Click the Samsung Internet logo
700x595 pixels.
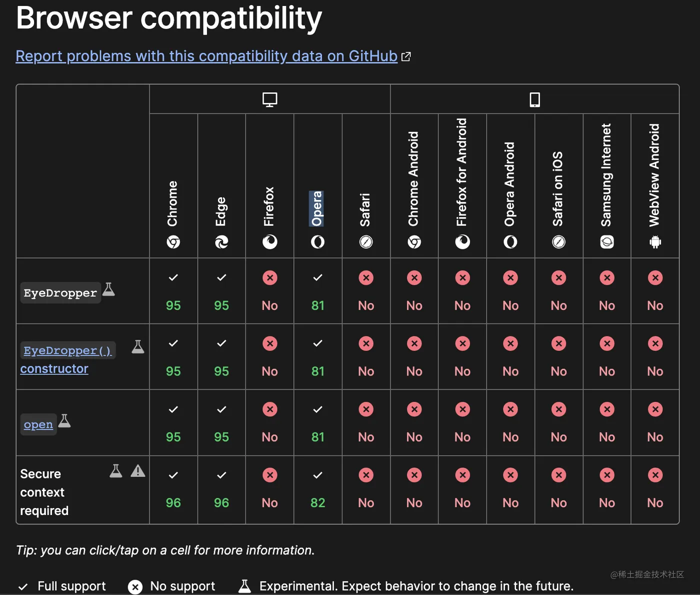point(607,242)
